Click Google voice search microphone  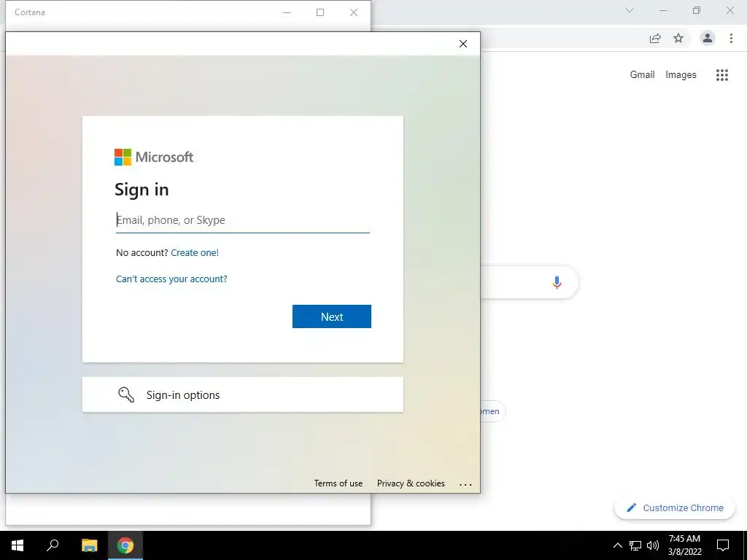pyautogui.click(x=557, y=282)
